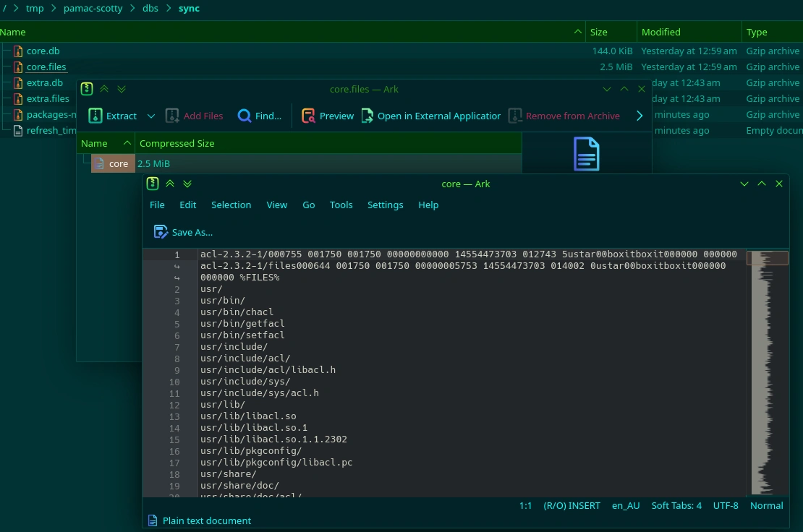Image resolution: width=803 pixels, height=532 pixels.
Task: Click the refresh_tim file icon
Action: click(18, 130)
